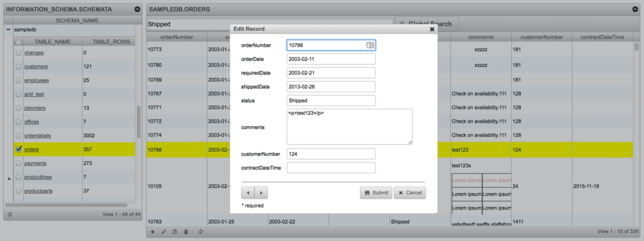Screen dimensions: 644x241
Task: Click the pencil edit row icon
Action: coord(164,232)
